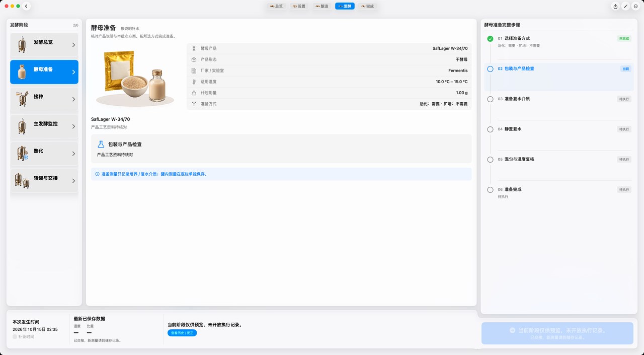Click the scale icon on the 计划用量 row
This screenshot has height=355, width=644.
(x=194, y=93)
